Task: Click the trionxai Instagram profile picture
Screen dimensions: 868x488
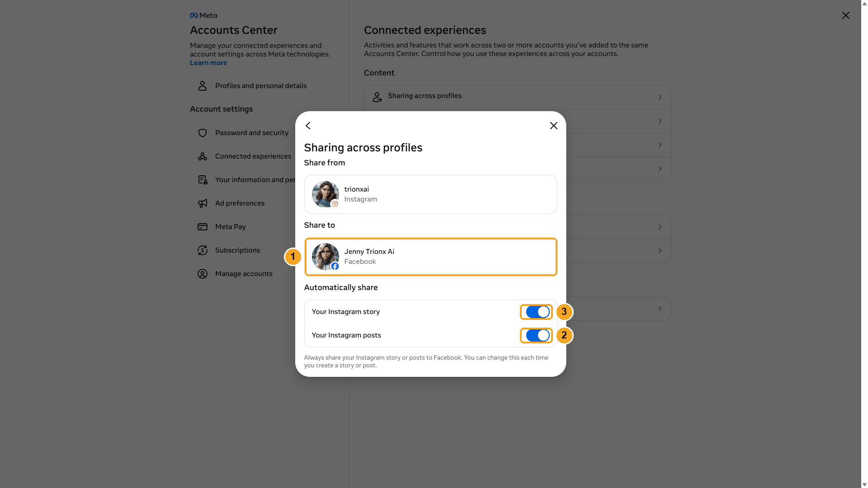Action: point(325,194)
